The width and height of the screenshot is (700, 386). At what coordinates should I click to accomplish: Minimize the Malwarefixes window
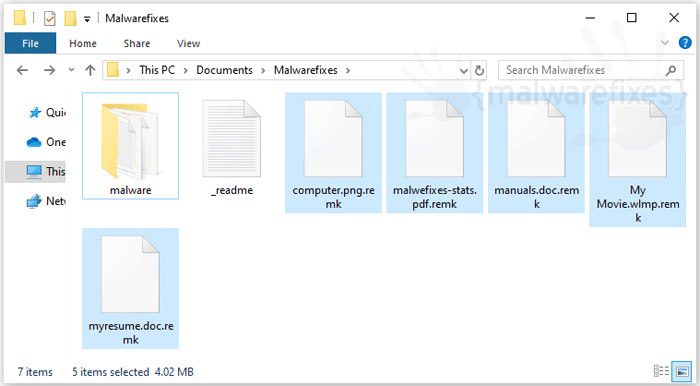(590, 18)
